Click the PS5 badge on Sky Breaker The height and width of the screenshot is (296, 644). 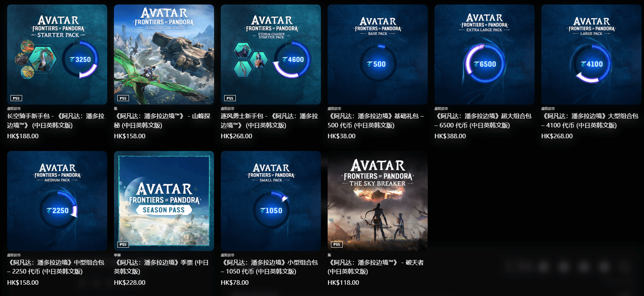click(337, 244)
